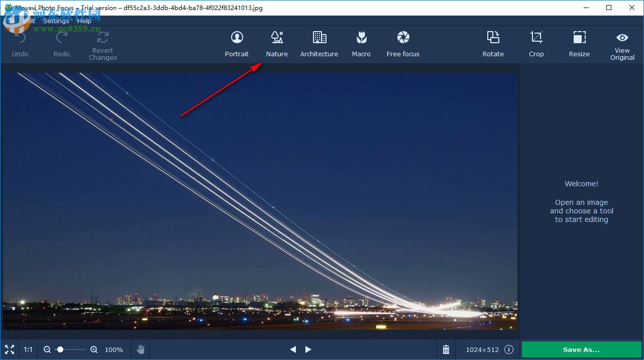Enable the hand pan tool
The height and width of the screenshot is (360, 644).
(x=141, y=349)
